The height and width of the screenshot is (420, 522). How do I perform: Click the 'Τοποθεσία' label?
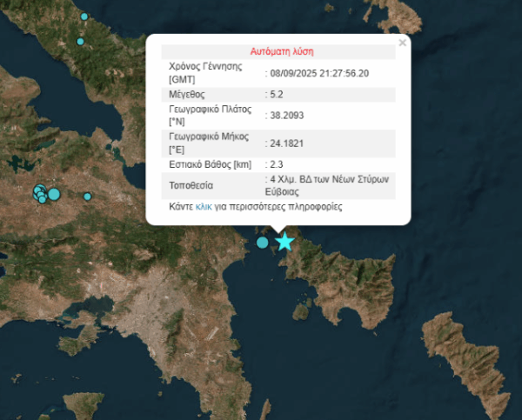[x=191, y=185]
